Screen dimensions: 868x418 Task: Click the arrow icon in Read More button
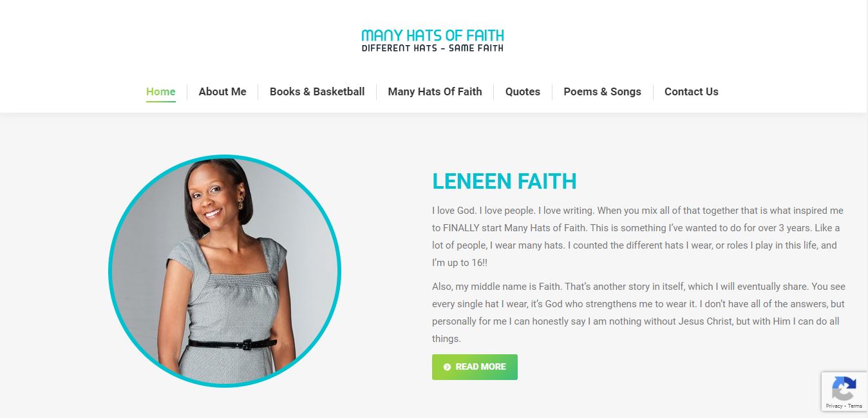coord(447,367)
